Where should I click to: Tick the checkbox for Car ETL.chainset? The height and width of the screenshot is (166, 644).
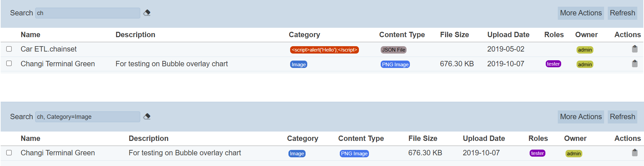[9, 49]
